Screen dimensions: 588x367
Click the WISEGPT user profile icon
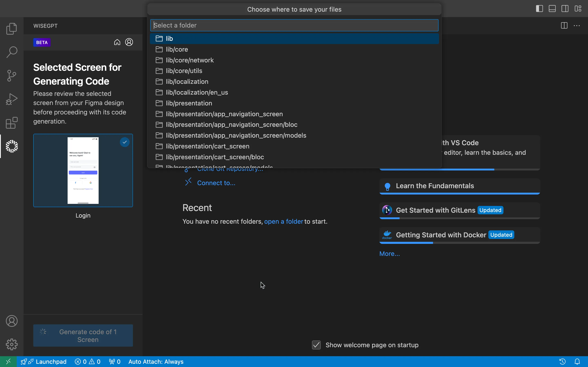click(x=129, y=42)
